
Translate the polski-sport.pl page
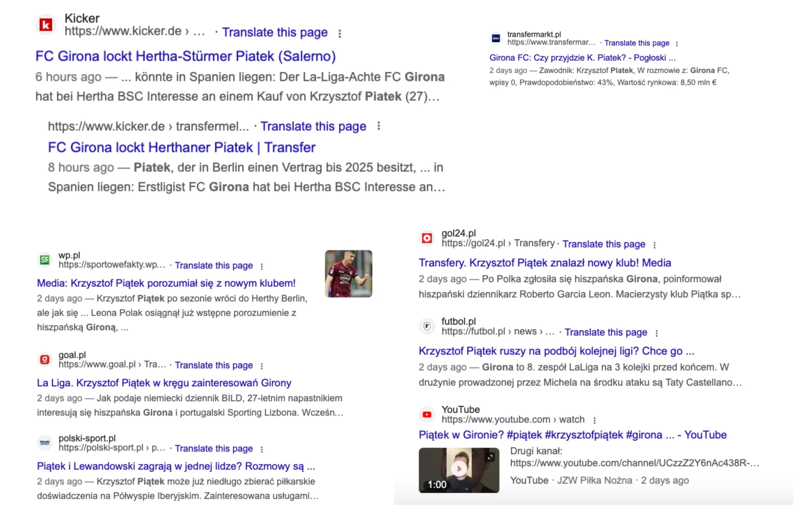(214, 448)
